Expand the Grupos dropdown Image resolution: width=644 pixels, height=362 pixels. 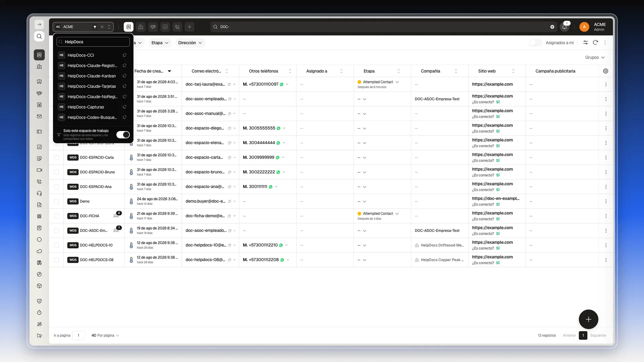[x=595, y=57]
